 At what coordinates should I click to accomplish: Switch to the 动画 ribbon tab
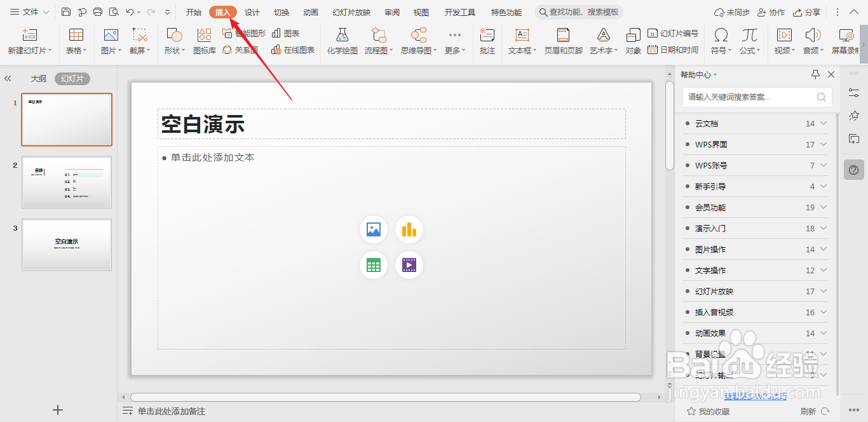[311, 12]
